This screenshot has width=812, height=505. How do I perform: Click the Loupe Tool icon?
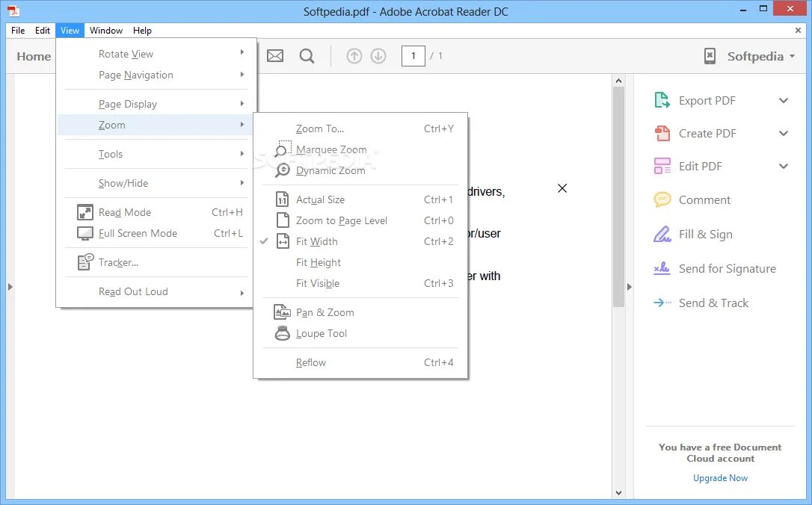(x=282, y=333)
